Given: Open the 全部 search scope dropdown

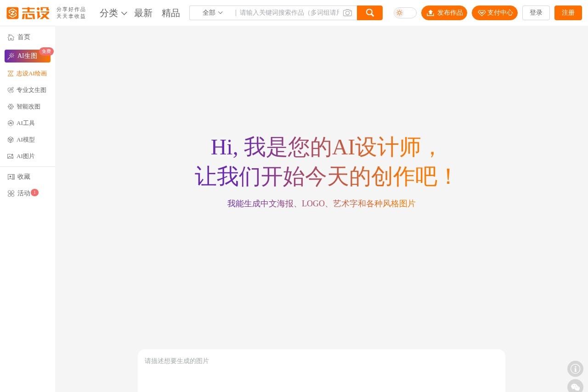Looking at the screenshot, I should pyautogui.click(x=213, y=13).
